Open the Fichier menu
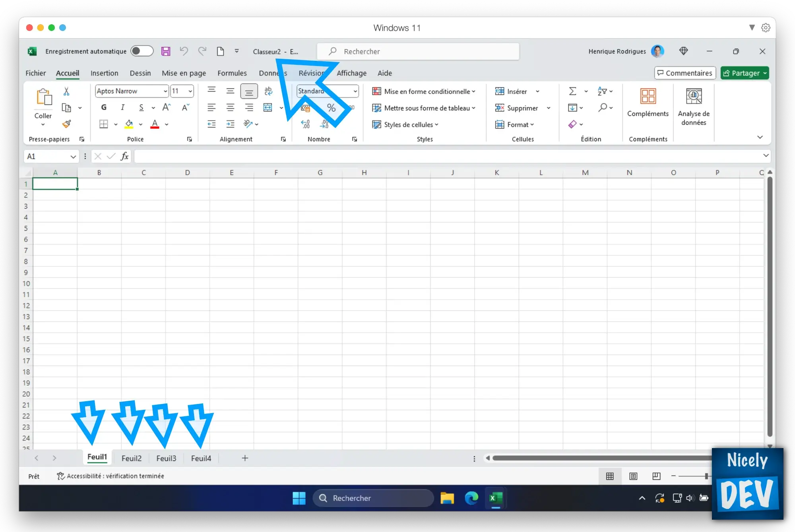This screenshot has height=532, width=795. point(36,73)
